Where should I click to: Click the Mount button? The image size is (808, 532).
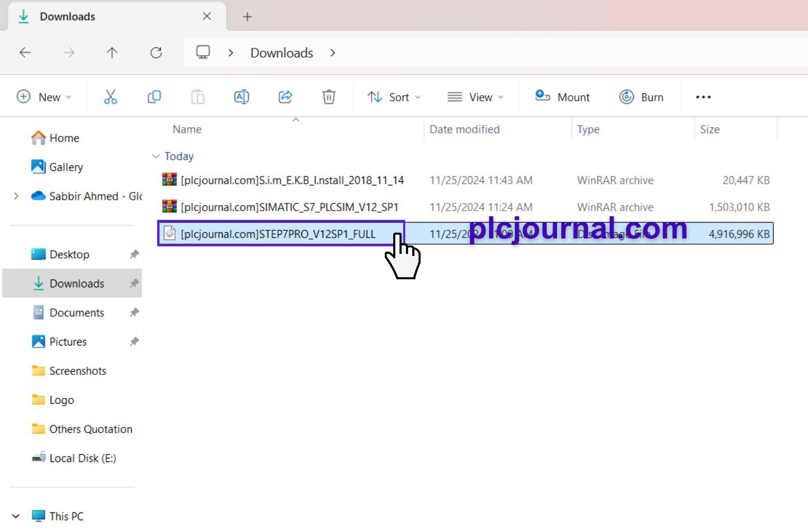[562, 97]
